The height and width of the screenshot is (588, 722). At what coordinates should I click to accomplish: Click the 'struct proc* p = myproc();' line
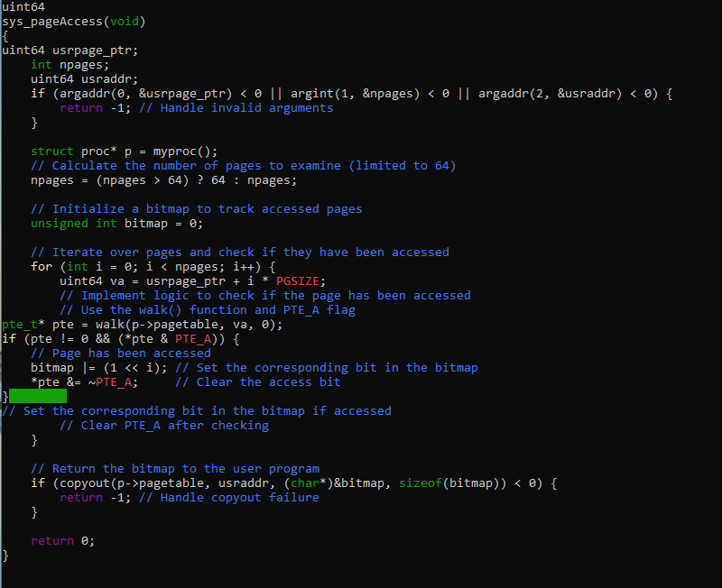click(124, 152)
